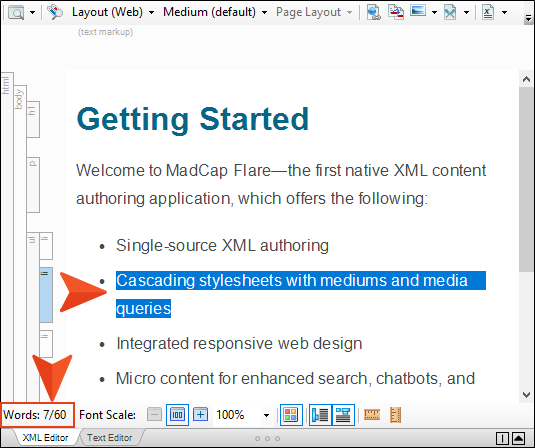The image size is (535, 448).
Task: Show the horizontal ruler
Action: coord(372,415)
